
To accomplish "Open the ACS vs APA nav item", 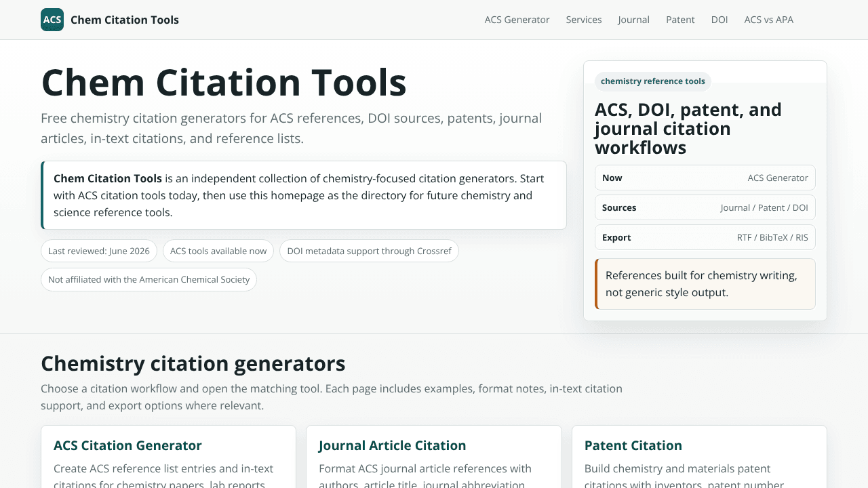I will coord(769,20).
